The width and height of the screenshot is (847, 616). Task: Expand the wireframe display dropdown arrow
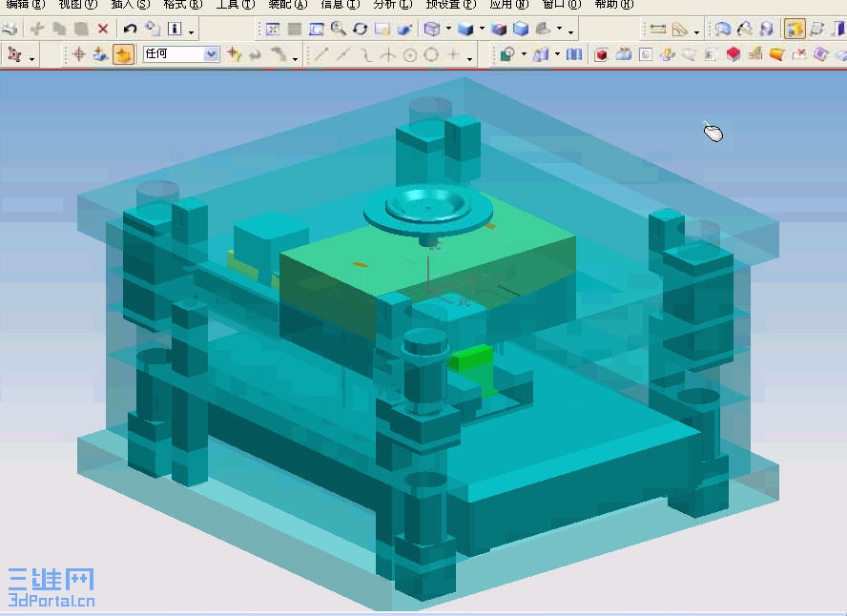click(x=448, y=29)
